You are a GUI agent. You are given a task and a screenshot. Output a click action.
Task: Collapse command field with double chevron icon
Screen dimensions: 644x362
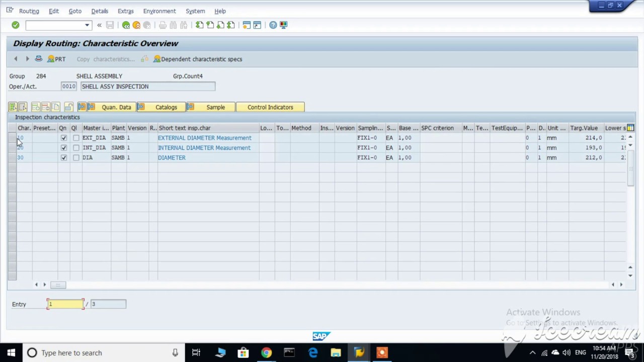pyautogui.click(x=99, y=25)
